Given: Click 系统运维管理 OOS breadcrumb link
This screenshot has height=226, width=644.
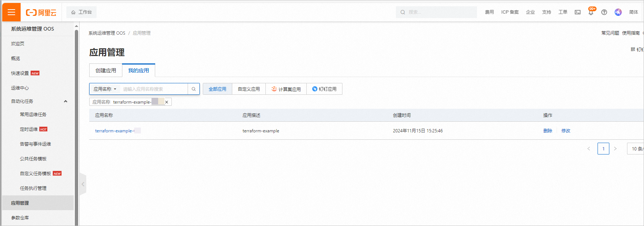Looking at the screenshot, I should tap(107, 33).
